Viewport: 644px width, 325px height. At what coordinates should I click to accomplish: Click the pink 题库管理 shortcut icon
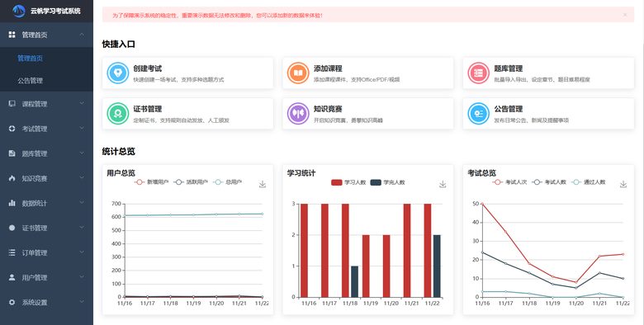click(x=479, y=73)
